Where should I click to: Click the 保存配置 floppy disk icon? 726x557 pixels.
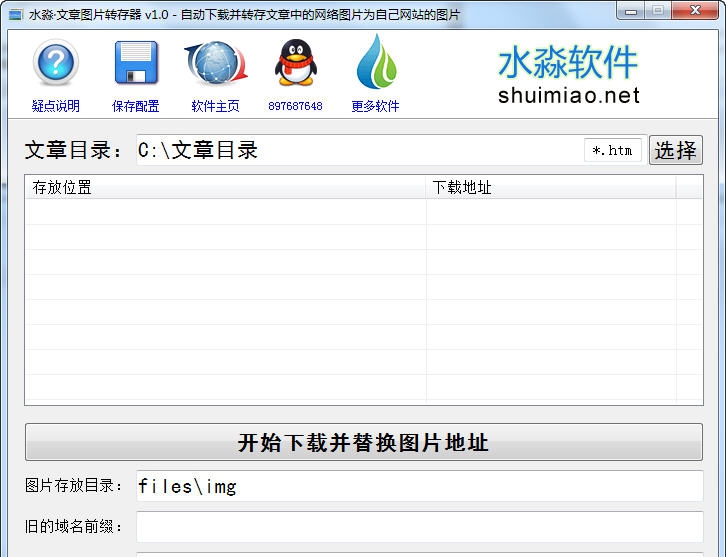[x=136, y=63]
